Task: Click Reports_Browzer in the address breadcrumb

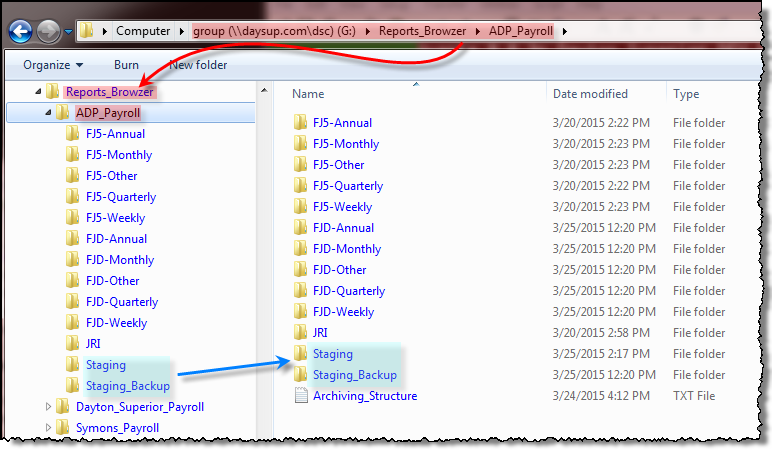Action: 421,31
